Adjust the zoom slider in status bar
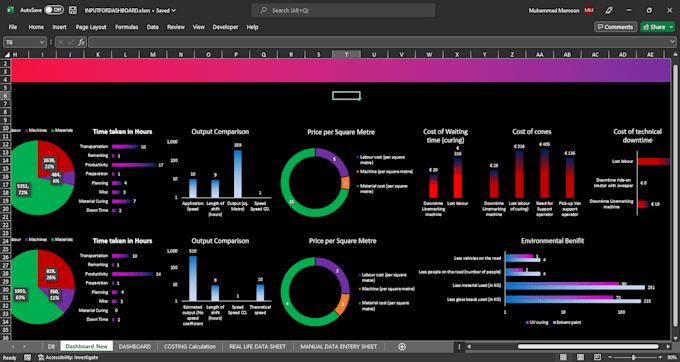Screen dimensions: 680x362 pos(634,358)
